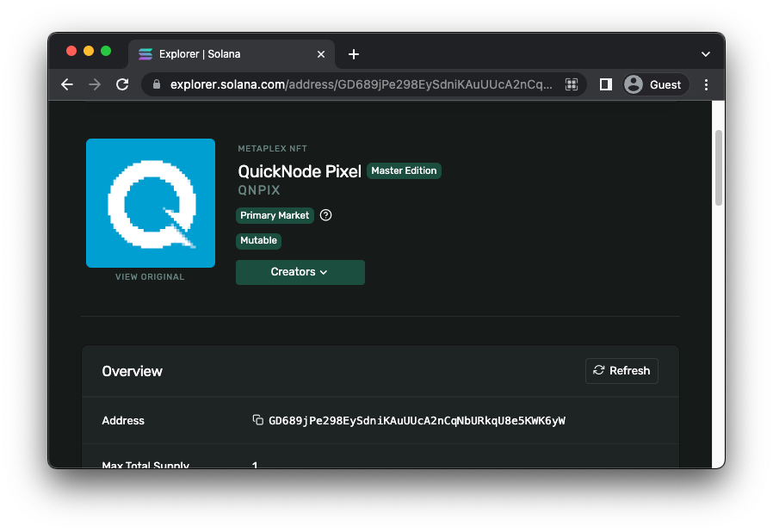Viewport: 773px width, 532px height.
Task: Expand the Creators dropdown
Action: 300,272
